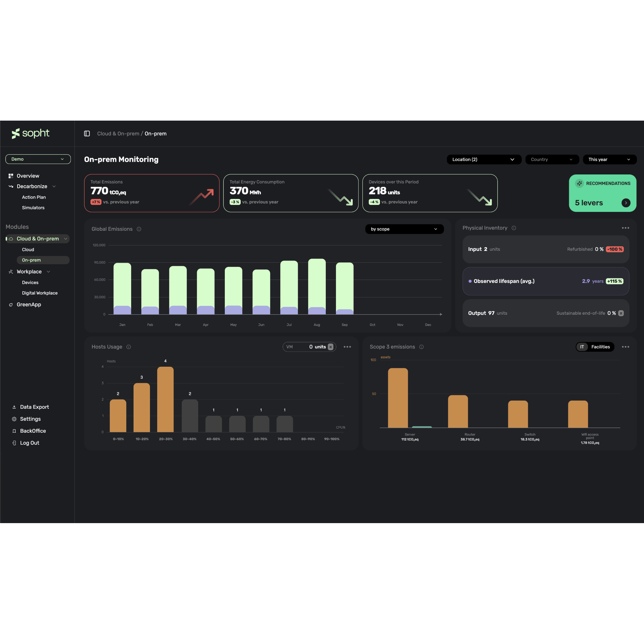The height and width of the screenshot is (644, 644).
Task: Open the Global Emissions info icon
Action: pyautogui.click(x=139, y=229)
